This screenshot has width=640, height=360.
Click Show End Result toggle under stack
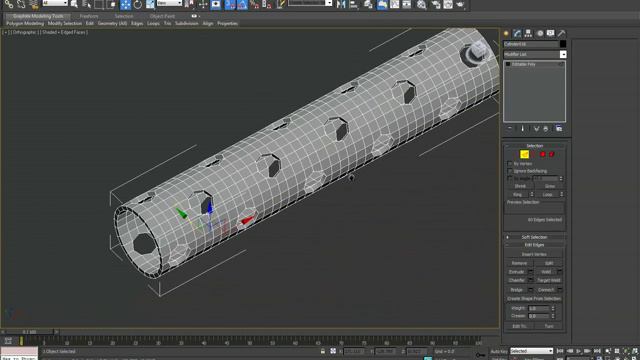[x=522, y=129]
